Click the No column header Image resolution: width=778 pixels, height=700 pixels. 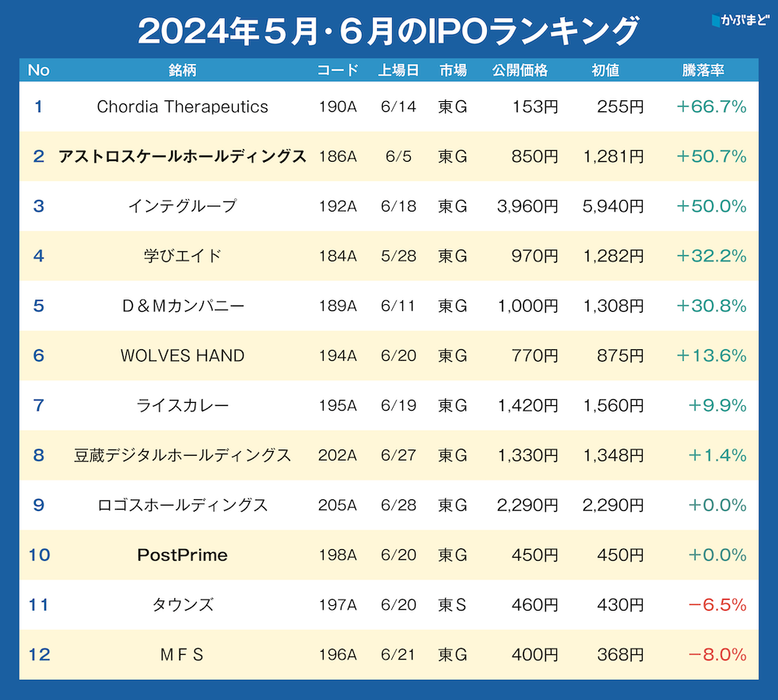(x=38, y=70)
